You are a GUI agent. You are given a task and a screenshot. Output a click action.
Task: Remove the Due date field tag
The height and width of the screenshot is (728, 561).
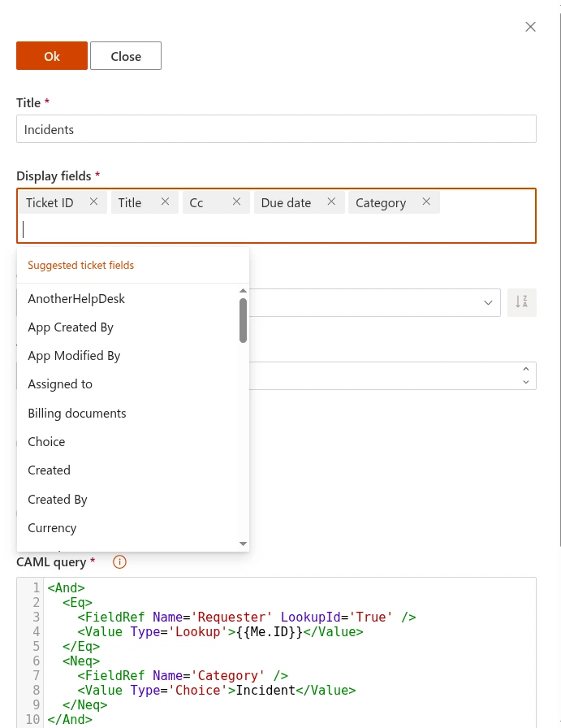331,202
